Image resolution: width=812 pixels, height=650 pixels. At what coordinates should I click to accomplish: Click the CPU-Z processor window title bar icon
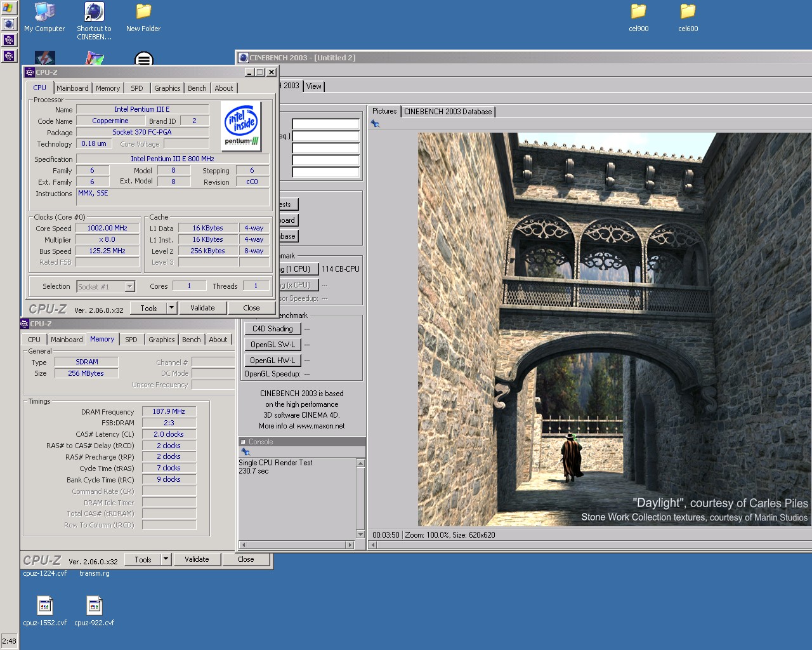pos(29,72)
